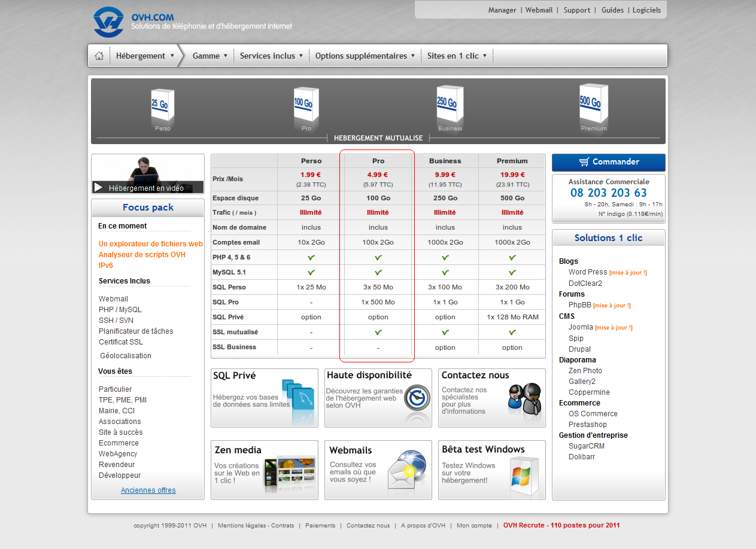Viewport: 756px width, 549px height.
Task: Select Associations profile link
Action: click(x=120, y=422)
